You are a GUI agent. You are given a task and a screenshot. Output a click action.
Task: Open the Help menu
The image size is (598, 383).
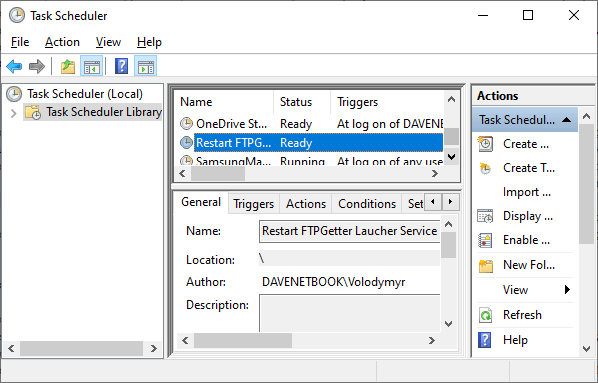(x=149, y=42)
